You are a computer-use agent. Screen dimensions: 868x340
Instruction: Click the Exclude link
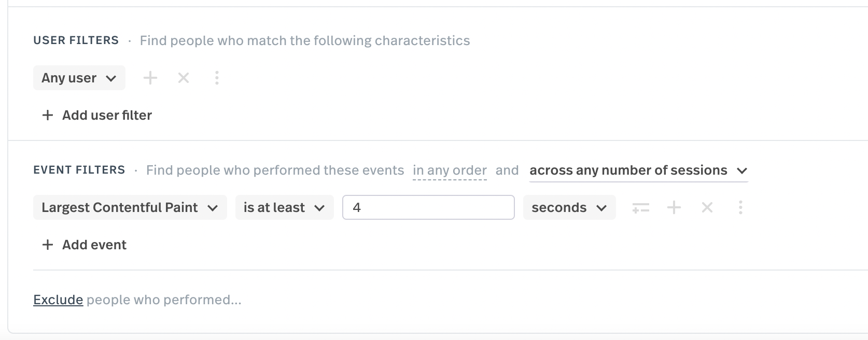point(58,300)
